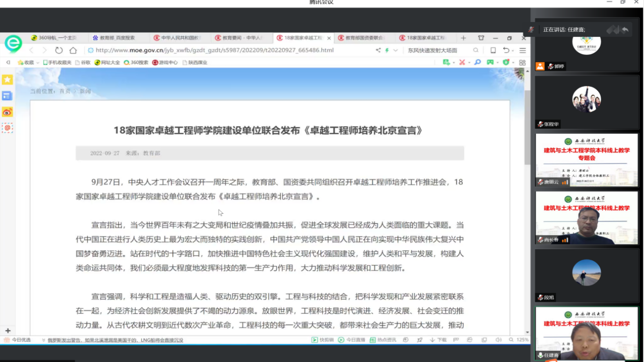
Task: Collapse the bookmarks bar with the left chevron
Action: 8,63
